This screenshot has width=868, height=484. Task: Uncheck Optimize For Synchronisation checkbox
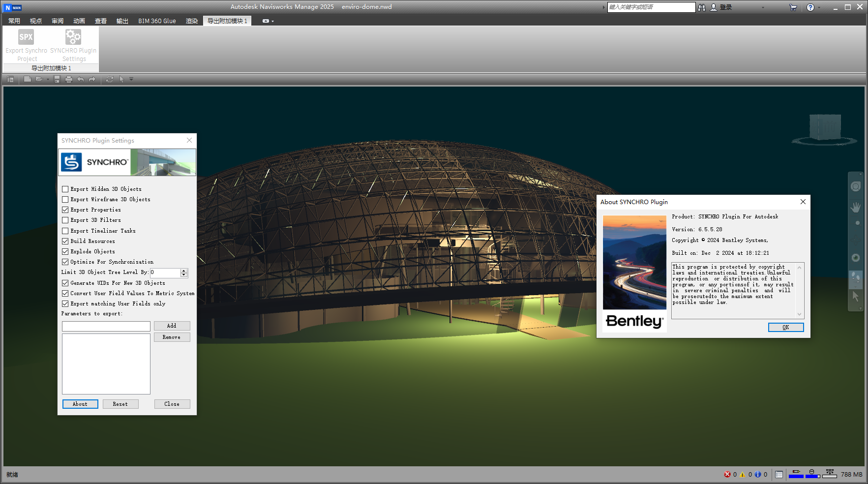click(65, 262)
